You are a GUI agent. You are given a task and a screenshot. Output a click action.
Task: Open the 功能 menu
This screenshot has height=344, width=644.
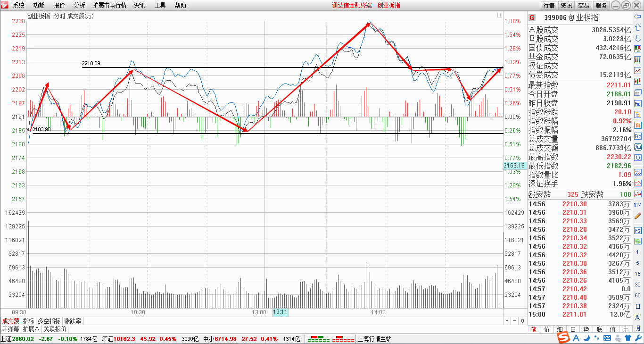pos(39,5)
